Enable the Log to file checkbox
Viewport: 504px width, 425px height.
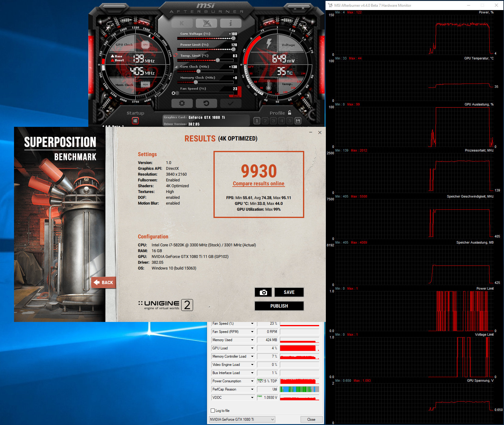[x=213, y=411]
